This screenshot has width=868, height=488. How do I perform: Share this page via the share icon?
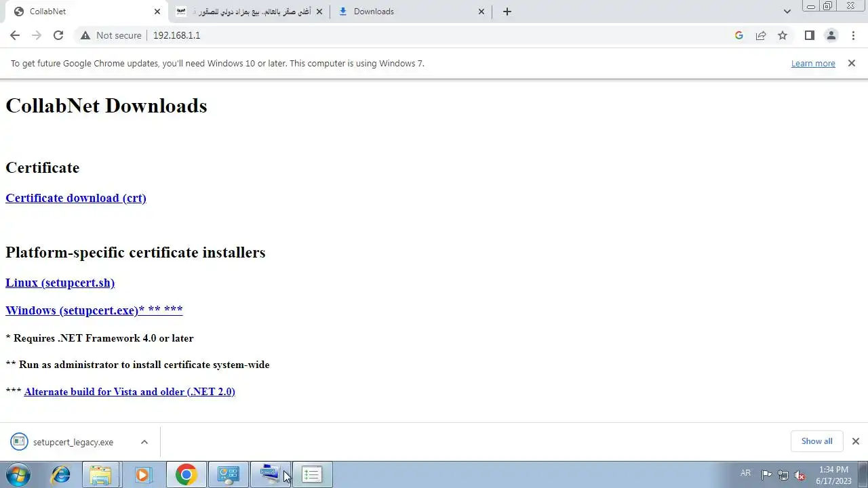[x=761, y=35]
